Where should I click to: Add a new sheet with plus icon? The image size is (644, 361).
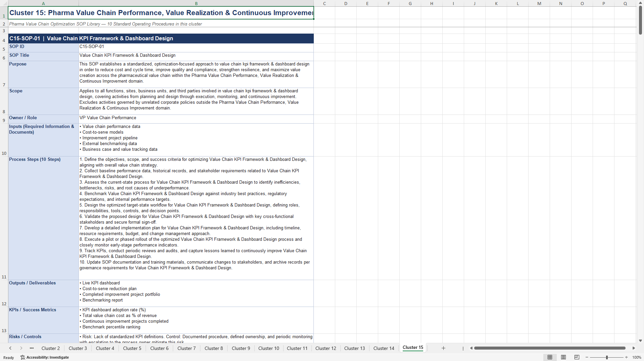click(443, 348)
